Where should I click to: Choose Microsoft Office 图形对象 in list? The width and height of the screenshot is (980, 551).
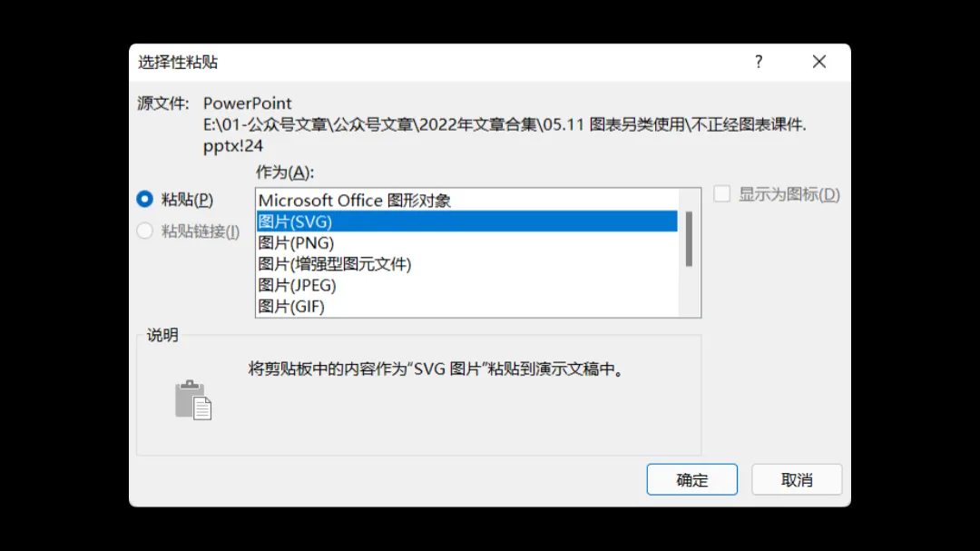[467, 200]
